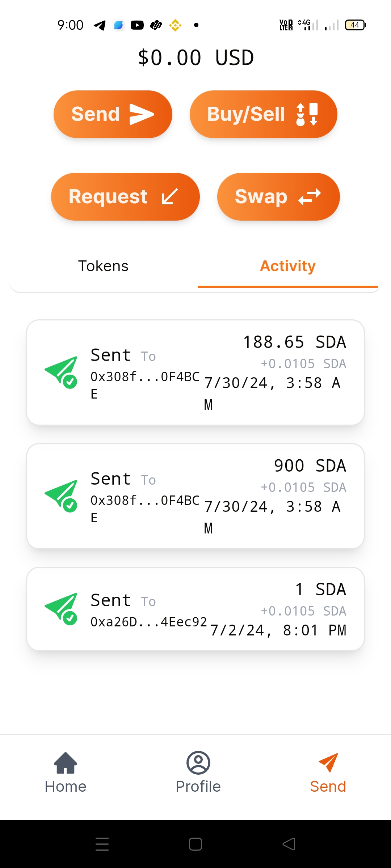Tap the orange Send button

click(113, 114)
